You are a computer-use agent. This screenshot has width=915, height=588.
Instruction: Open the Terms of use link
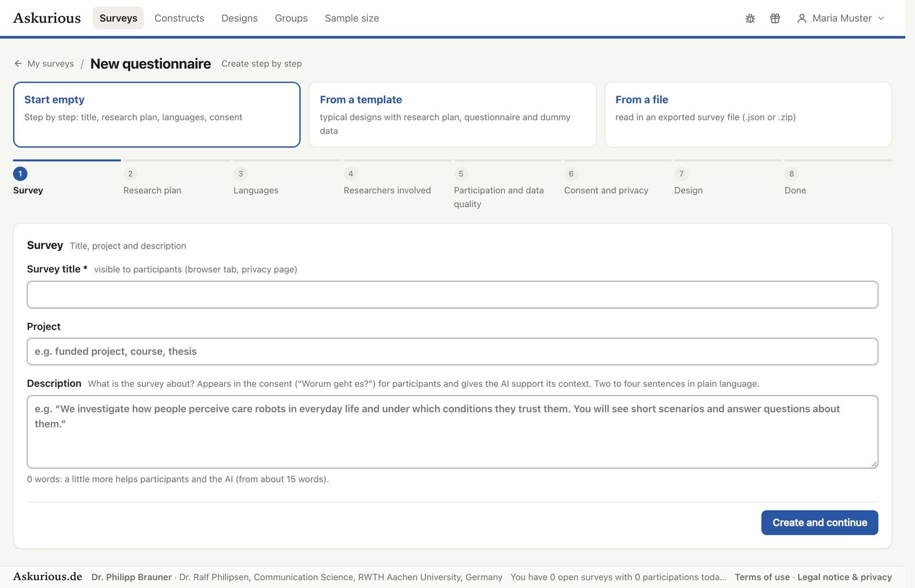pyautogui.click(x=762, y=577)
